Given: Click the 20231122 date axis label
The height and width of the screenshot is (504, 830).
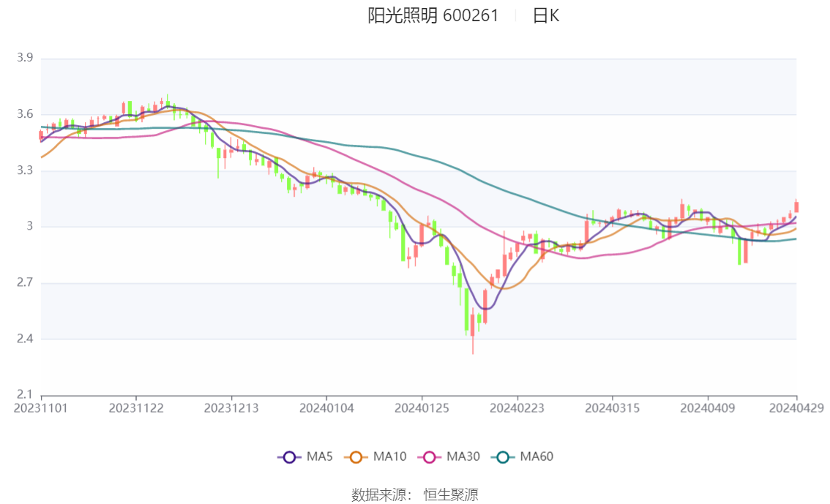Looking at the screenshot, I should click(x=136, y=408).
